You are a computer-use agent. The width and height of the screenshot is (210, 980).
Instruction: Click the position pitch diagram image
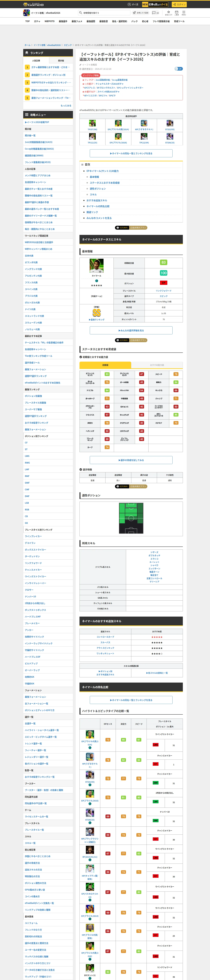pyautogui.click(x=131, y=518)
